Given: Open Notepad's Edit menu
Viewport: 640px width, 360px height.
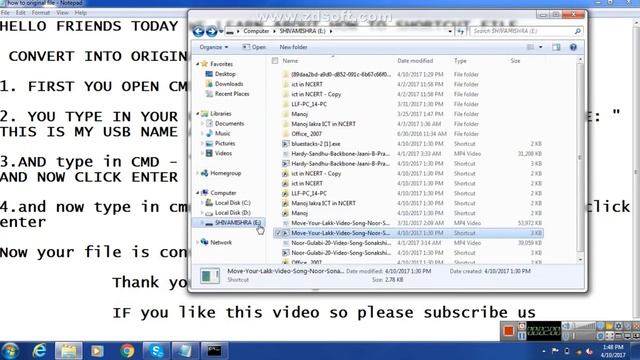Looking at the screenshot, I should tap(20, 13).
